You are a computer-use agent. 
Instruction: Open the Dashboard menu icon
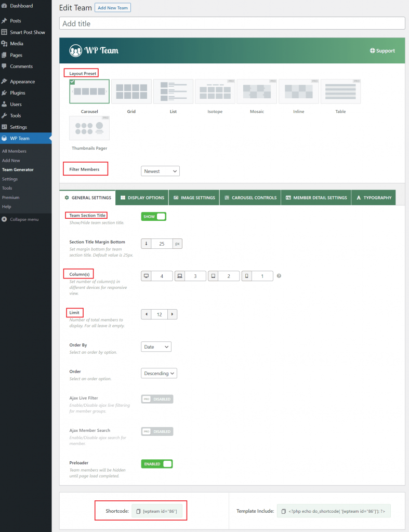pos(4,6)
